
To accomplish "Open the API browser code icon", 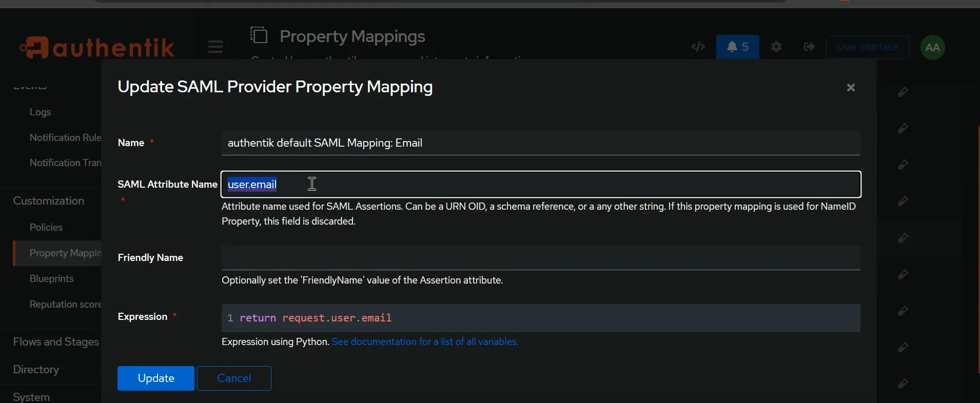I will tap(698, 47).
